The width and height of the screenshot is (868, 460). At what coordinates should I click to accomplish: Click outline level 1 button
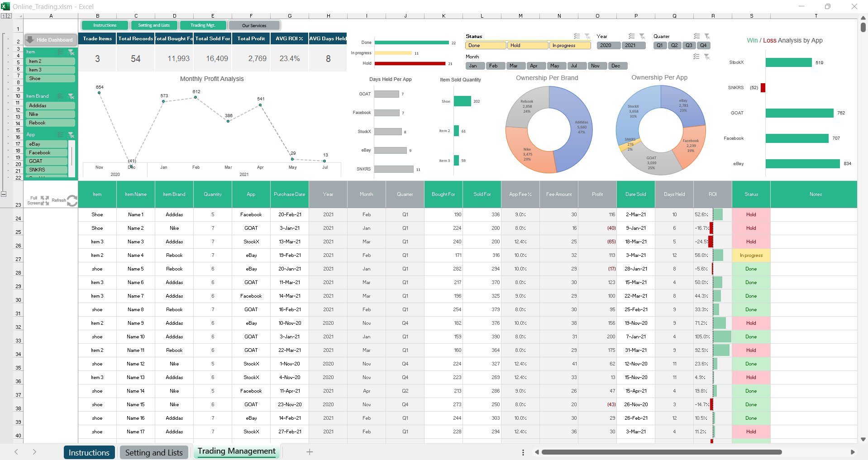[3, 16]
